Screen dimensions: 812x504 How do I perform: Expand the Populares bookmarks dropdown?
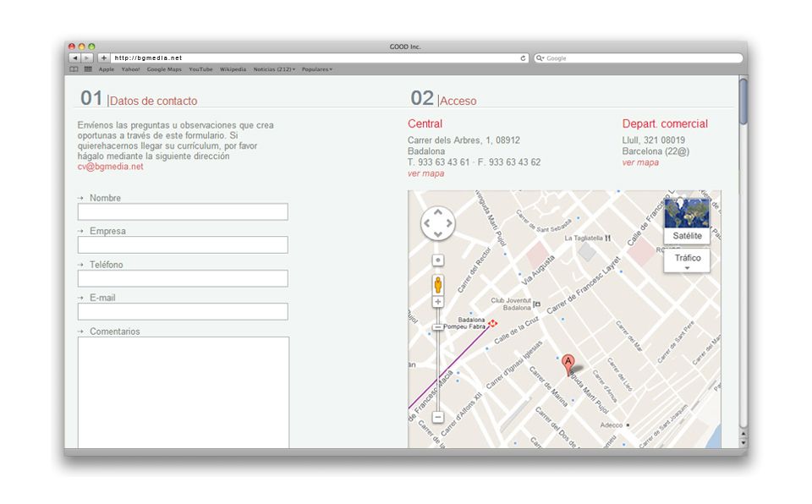[316, 69]
